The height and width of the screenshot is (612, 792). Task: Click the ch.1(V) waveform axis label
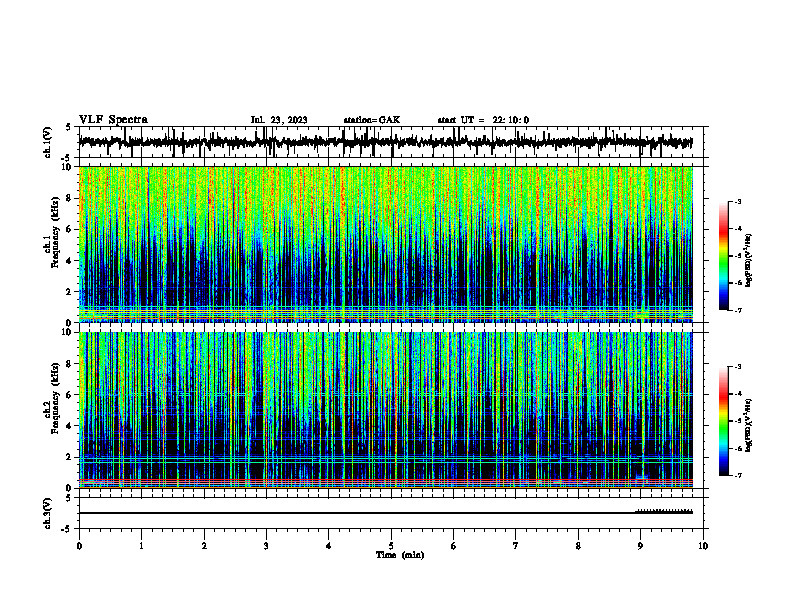click(x=48, y=142)
